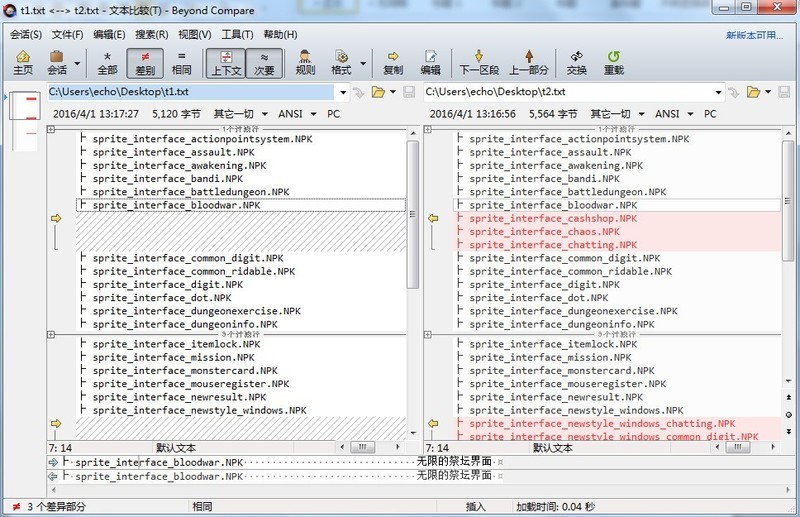Open the 视图(V) menu
This screenshot has width=800, height=517.
(194, 35)
